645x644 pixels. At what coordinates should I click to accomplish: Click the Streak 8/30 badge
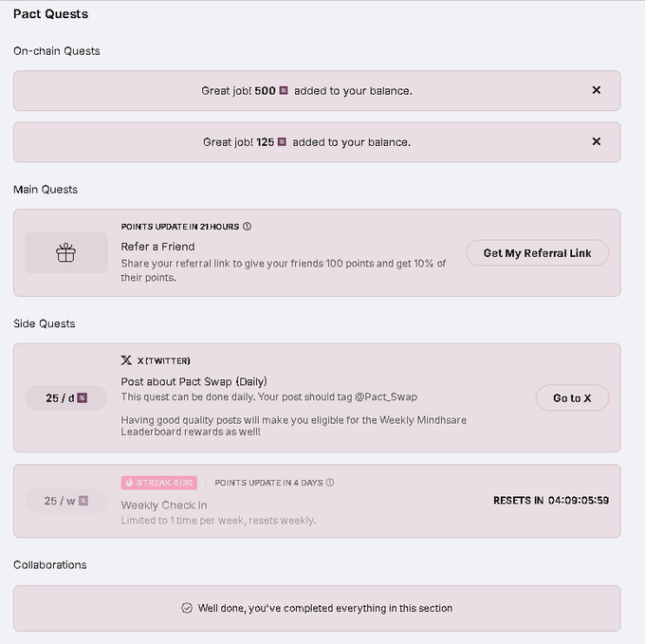tap(158, 483)
